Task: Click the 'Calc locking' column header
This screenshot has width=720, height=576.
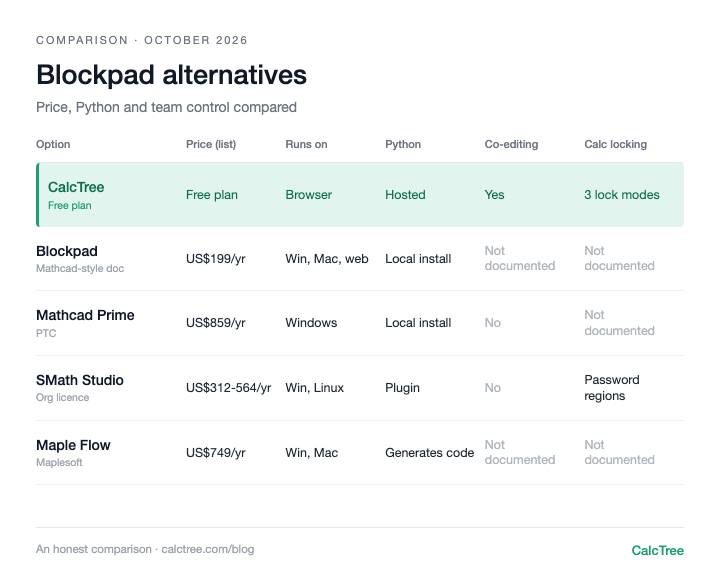Action: (x=615, y=144)
